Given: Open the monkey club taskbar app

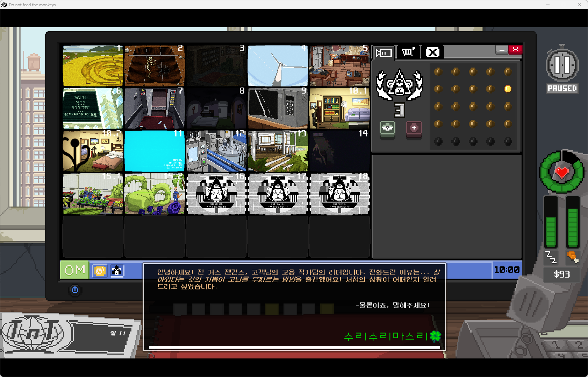Looking at the screenshot, I should click(x=117, y=271).
